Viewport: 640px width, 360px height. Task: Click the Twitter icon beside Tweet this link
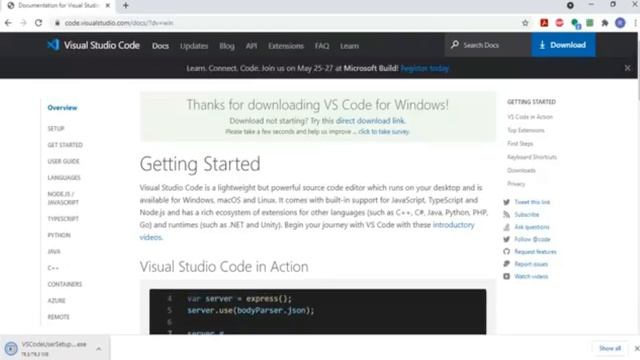click(x=507, y=202)
